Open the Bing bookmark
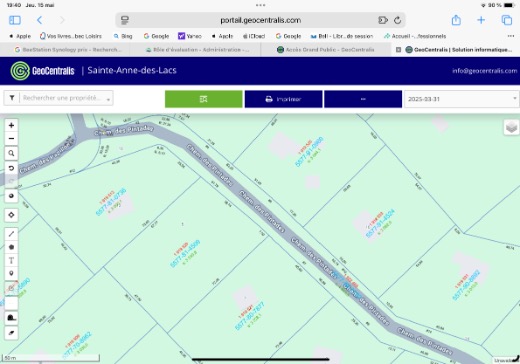The height and width of the screenshot is (364, 520). (123, 36)
